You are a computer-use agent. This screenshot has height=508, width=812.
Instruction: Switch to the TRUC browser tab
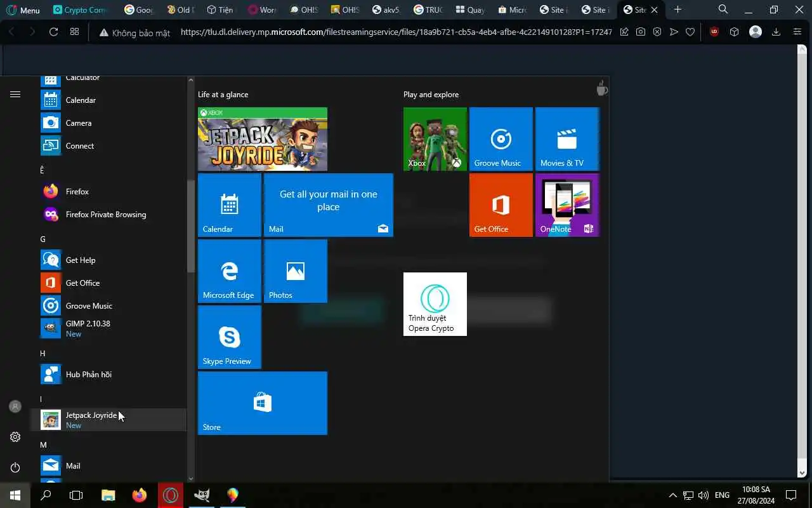click(x=428, y=10)
